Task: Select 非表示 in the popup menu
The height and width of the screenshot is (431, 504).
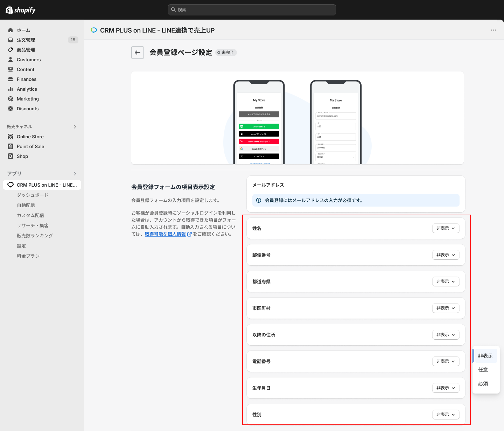Action: click(485, 356)
